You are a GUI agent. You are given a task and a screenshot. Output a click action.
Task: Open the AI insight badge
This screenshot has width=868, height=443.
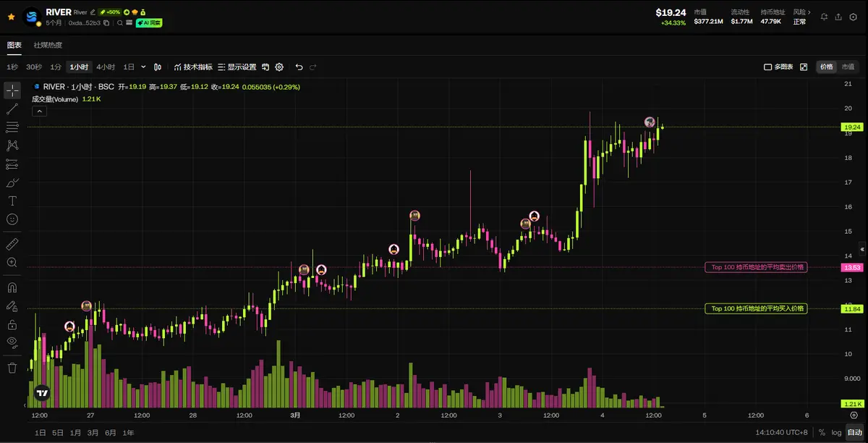click(x=150, y=23)
